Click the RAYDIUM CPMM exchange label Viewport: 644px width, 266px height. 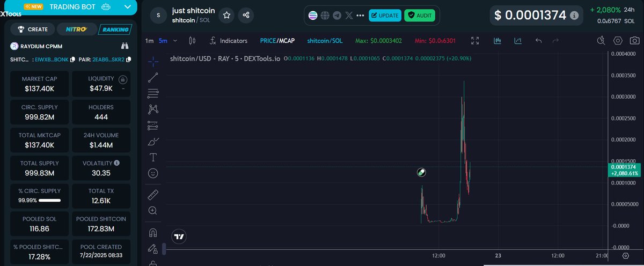click(40, 46)
